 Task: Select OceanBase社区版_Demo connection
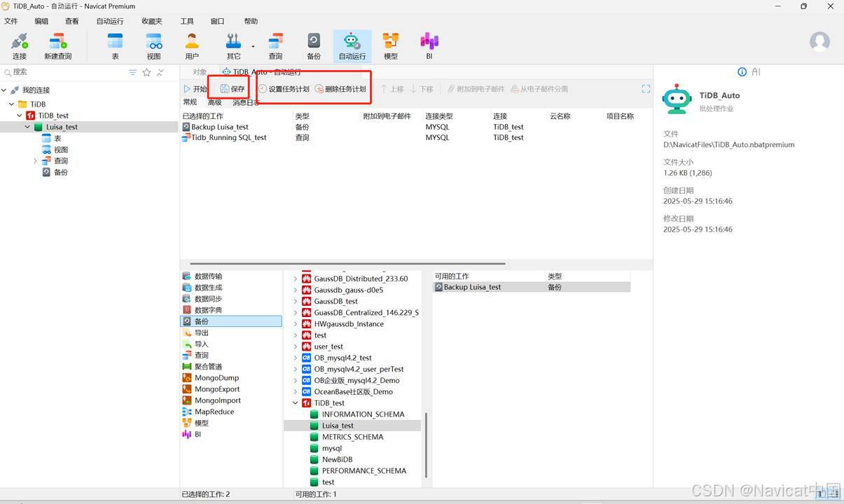tap(347, 392)
